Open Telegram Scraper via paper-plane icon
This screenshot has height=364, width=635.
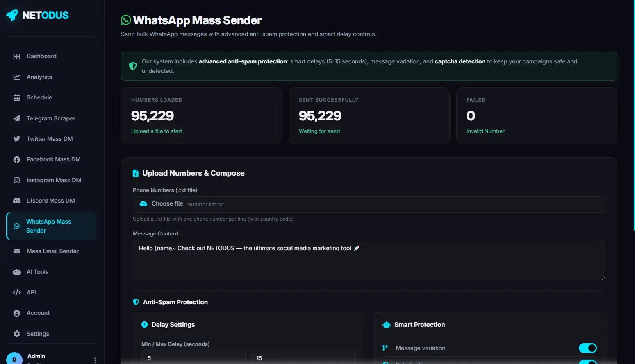[x=17, y=118]
